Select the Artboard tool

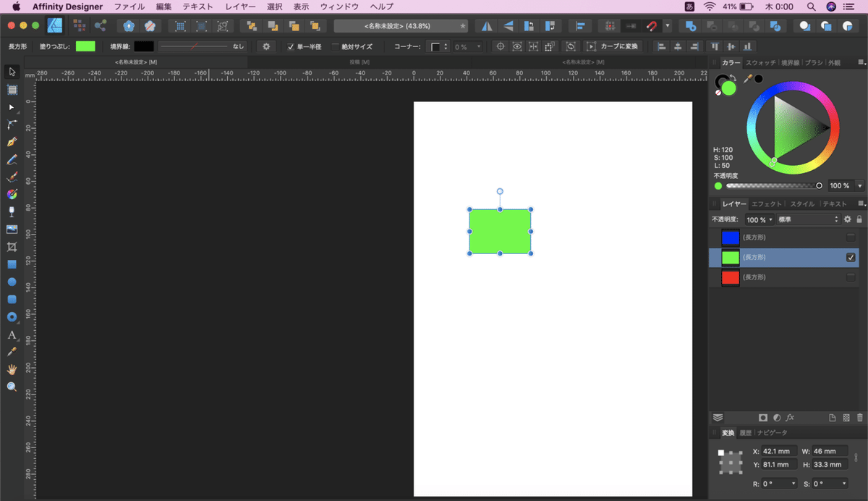point(12,90)
